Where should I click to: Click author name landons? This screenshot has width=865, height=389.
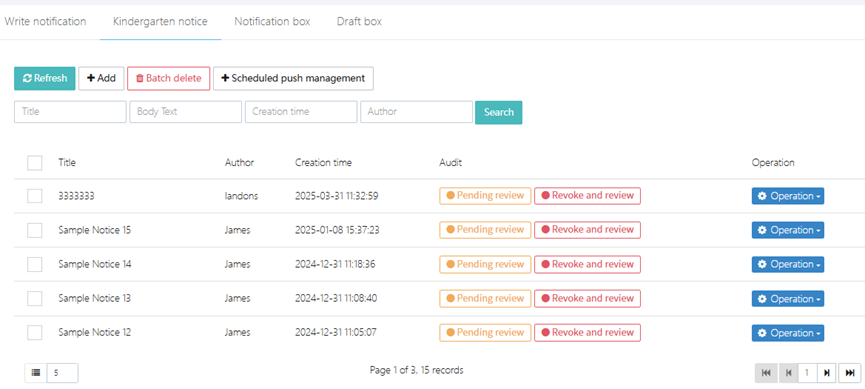click(x=241, y=196)
